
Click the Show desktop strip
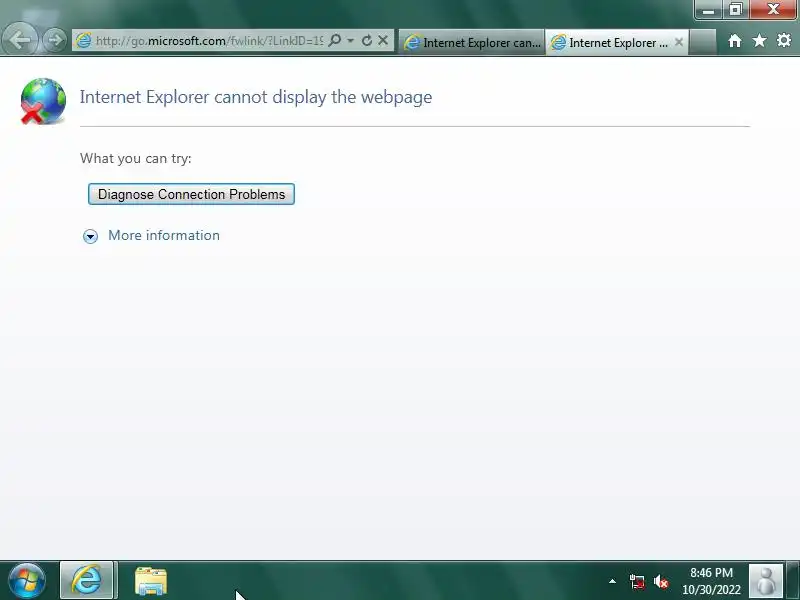[793, 581]
